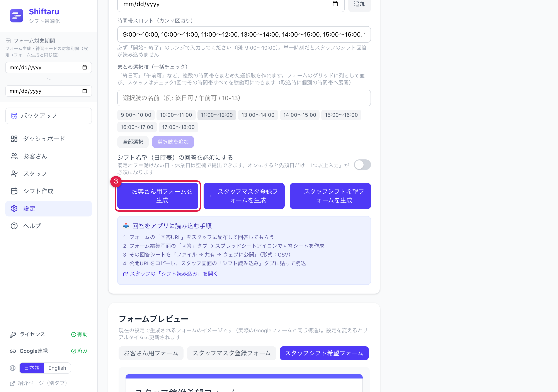Toggle the 10:00〜11:00 time slot chip
This screenshot has width=558, height=392.
coord(176,115)
